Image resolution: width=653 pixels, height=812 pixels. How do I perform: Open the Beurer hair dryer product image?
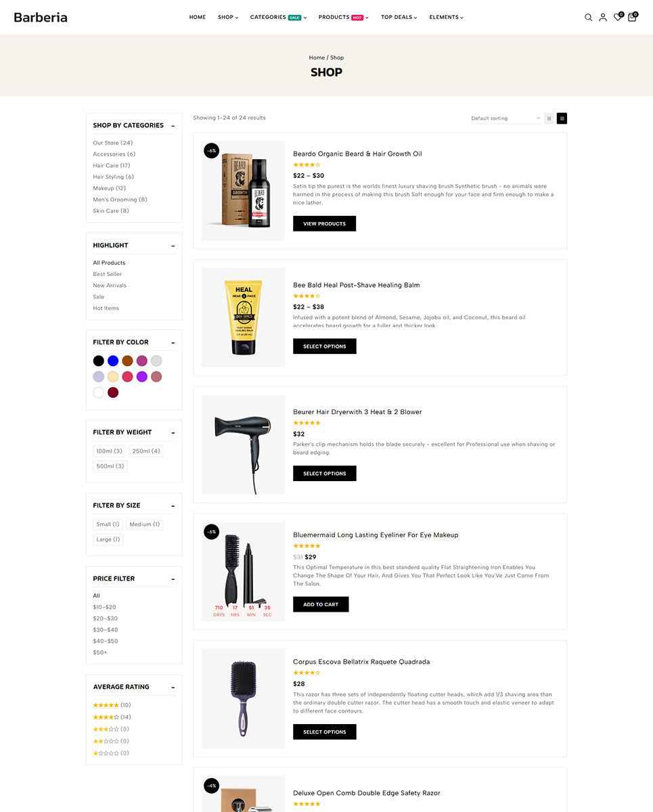click(x=243, y=445)
